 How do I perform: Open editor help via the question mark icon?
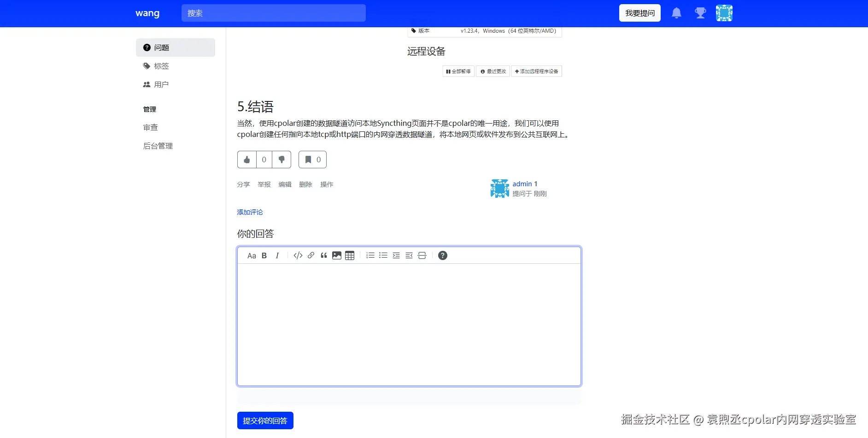point(442,255)
